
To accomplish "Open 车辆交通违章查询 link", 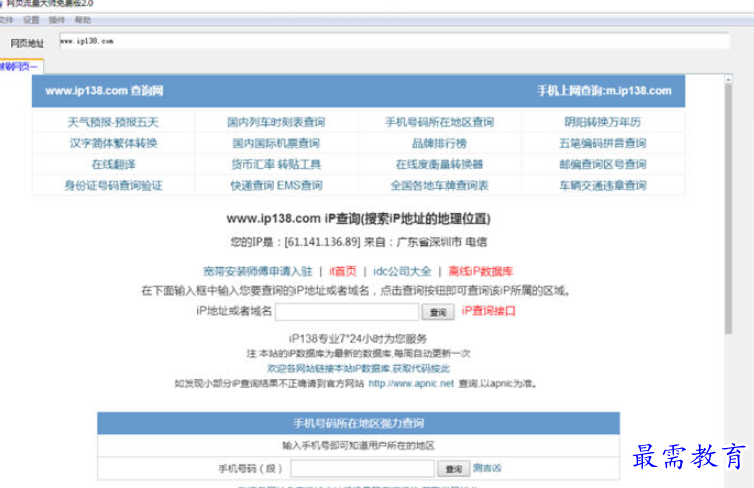I will (x=603, y=186).
